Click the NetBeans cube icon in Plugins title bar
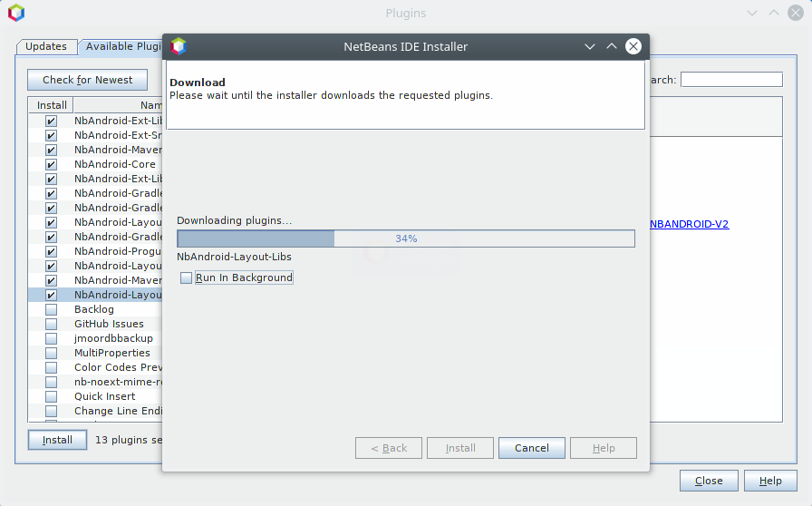The width and height of the screenshot is (812, 506). [16, 13]
